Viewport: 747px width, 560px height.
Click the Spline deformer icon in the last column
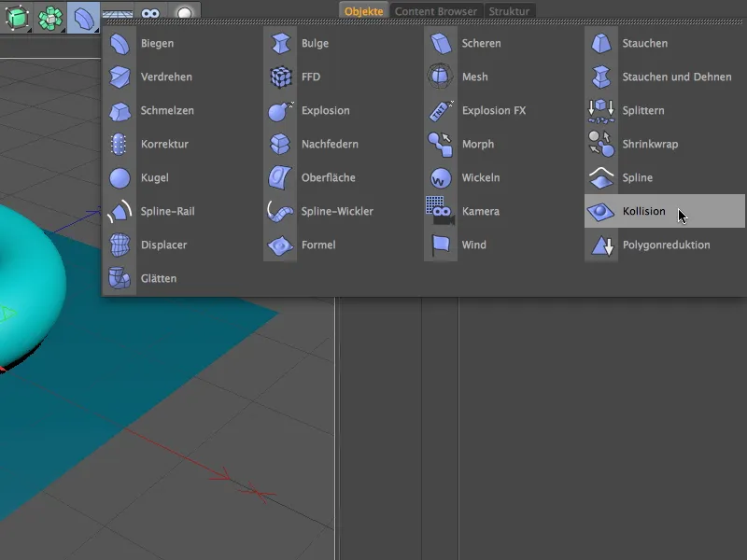[601, 178]
